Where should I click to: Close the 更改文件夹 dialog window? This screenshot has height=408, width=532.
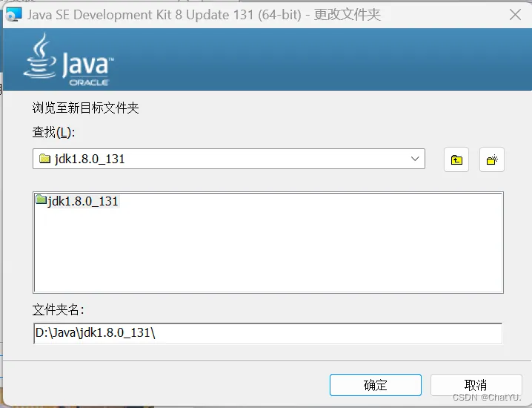point(516,15)
